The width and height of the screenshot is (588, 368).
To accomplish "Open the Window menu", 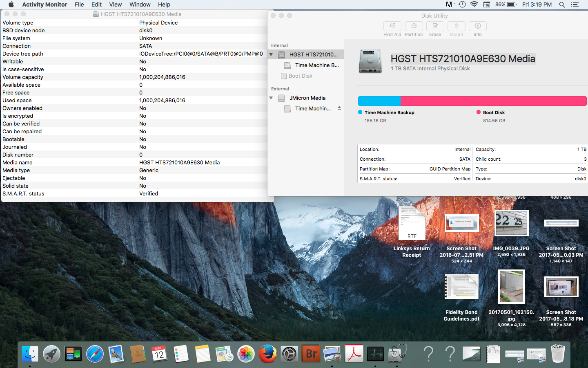I will [x=140, y=4].
